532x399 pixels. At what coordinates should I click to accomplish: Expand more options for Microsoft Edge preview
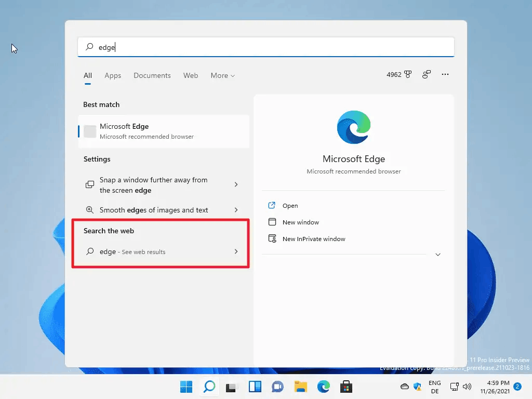437,255
